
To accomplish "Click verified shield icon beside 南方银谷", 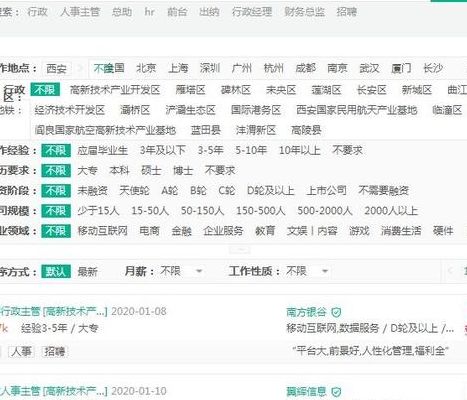I will coord(336,312).
